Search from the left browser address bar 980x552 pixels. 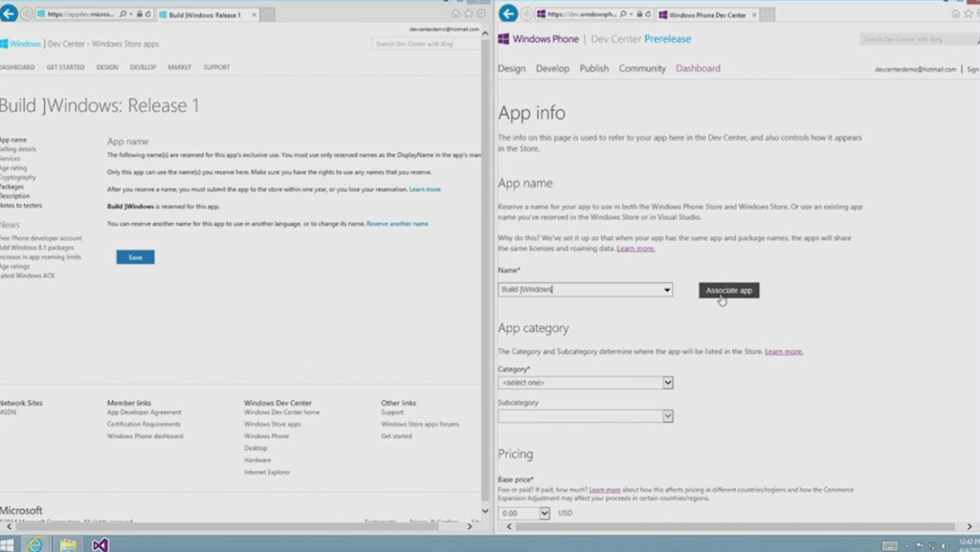[123, 13]
